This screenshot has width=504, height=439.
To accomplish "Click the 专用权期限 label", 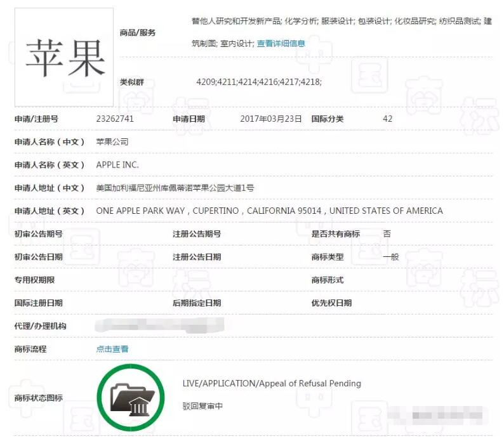I will coord(34,280).
